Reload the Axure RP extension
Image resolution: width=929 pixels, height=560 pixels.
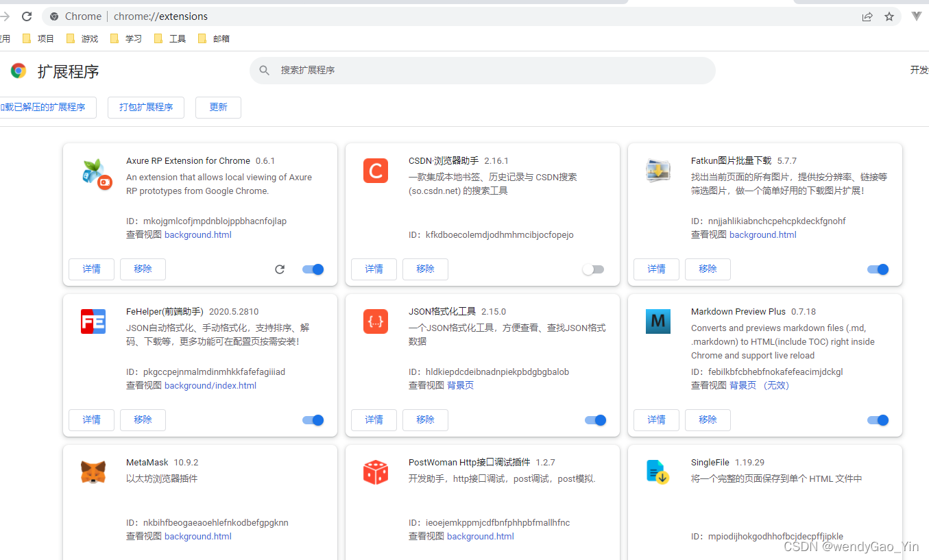[280, 269]
